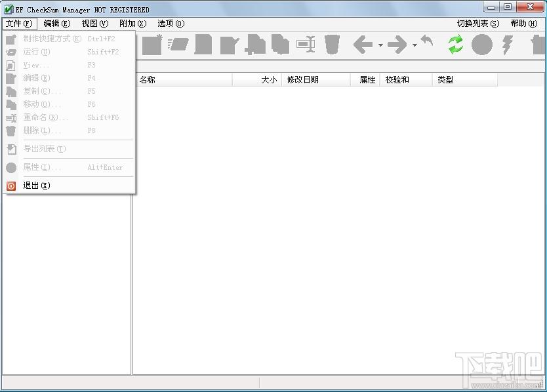Open the 编辑(E) menu
The width and height of the screenshot is (547, 392).
(x=57, y=24)
